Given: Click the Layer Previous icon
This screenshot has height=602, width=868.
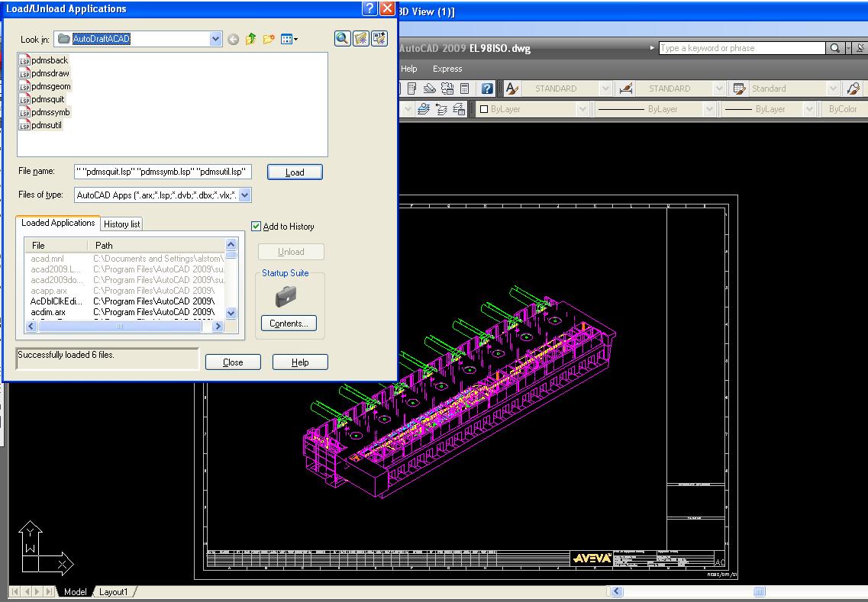Looking at the screenshot, I should [441, 109].
